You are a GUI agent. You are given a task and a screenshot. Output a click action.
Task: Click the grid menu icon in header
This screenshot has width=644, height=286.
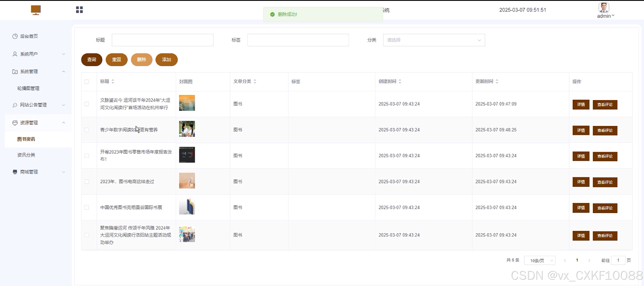[79, 10]
